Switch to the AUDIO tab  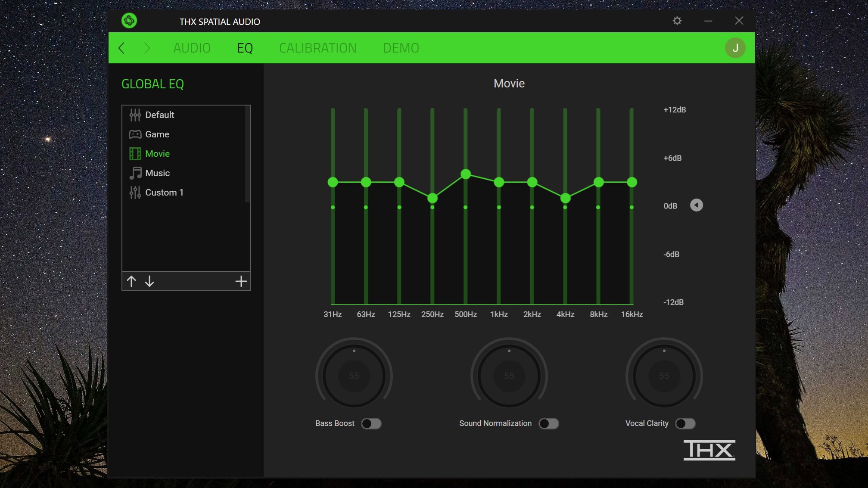point(192,48)
